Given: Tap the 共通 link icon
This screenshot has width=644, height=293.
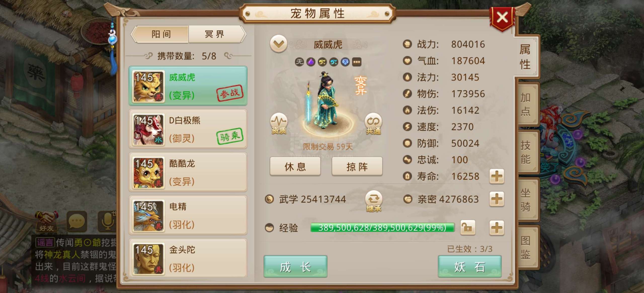Looking at the screenshot, I should (373, 123).
